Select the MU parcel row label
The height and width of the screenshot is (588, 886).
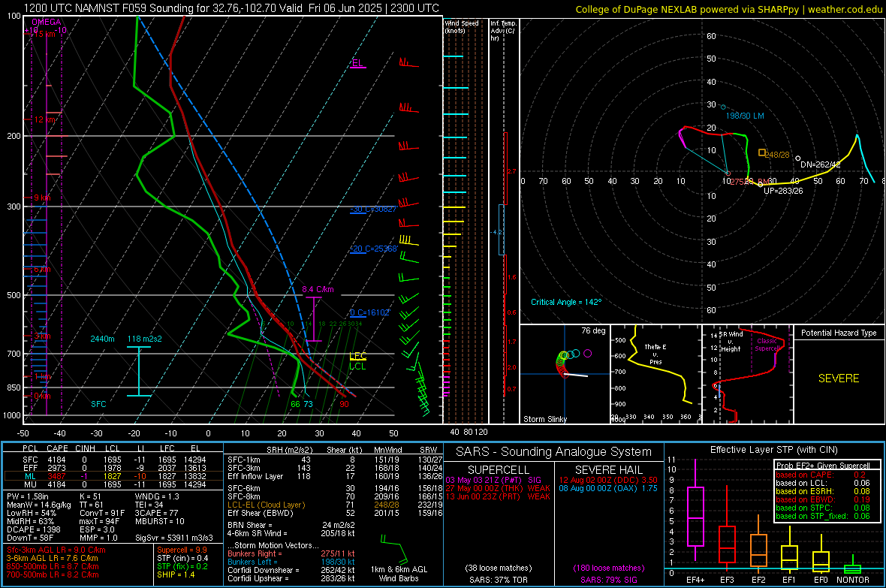tap(30, 484)
